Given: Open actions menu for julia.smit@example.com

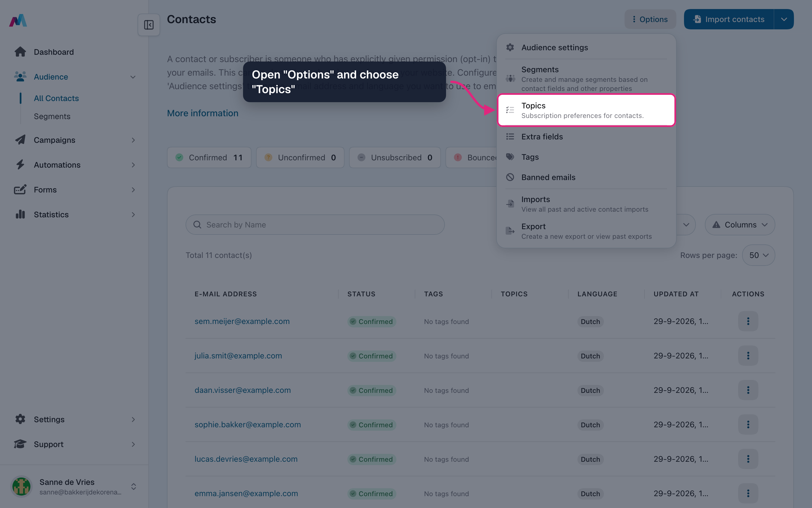Looking at the screenshot, I should (748, 356).
